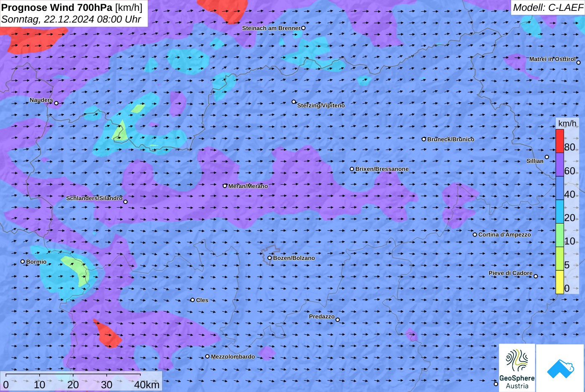This screenshot has height=392, width=585.
Task: Click the 'Bruneck/Brunico' label
Action: 451,139
